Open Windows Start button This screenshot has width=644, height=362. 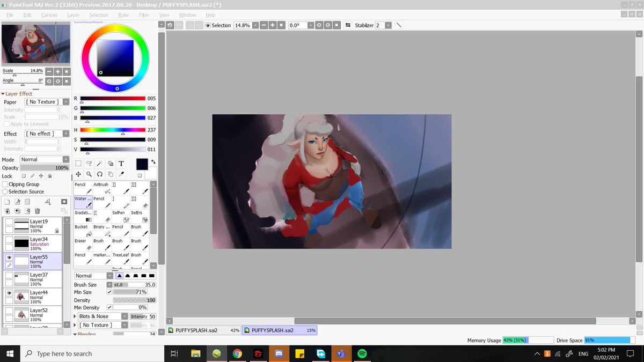coord(10,353)
